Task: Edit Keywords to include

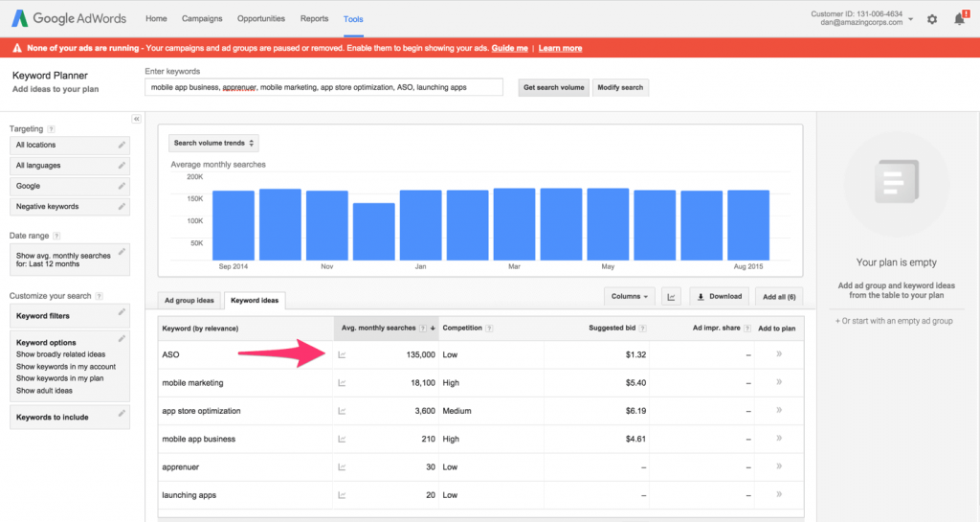Action: coord(122,413)
